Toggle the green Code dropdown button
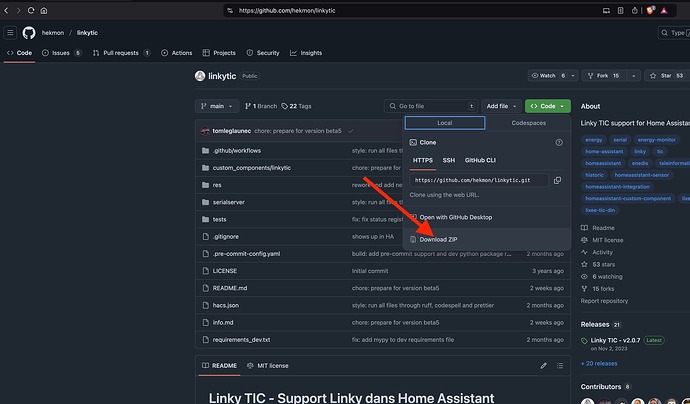Viewport: 690px width, 404px height. click(x=547, y=106)
